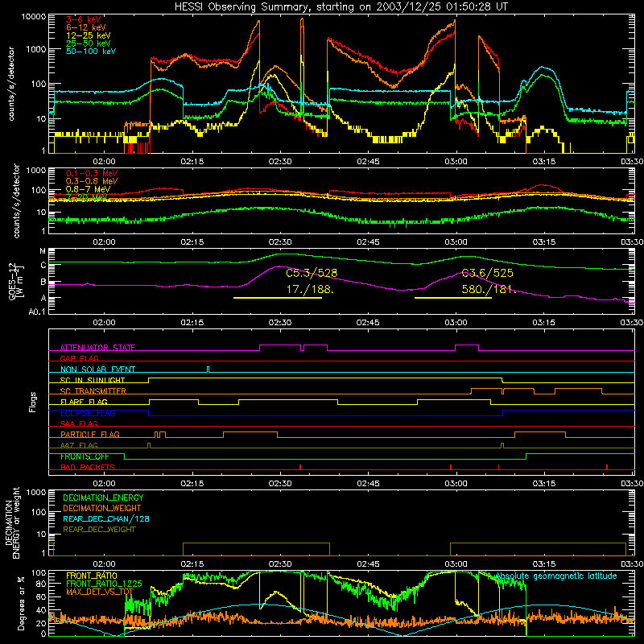
Task: Click the Absolute geomagnetic latitude label
Action: coord(556,576)
